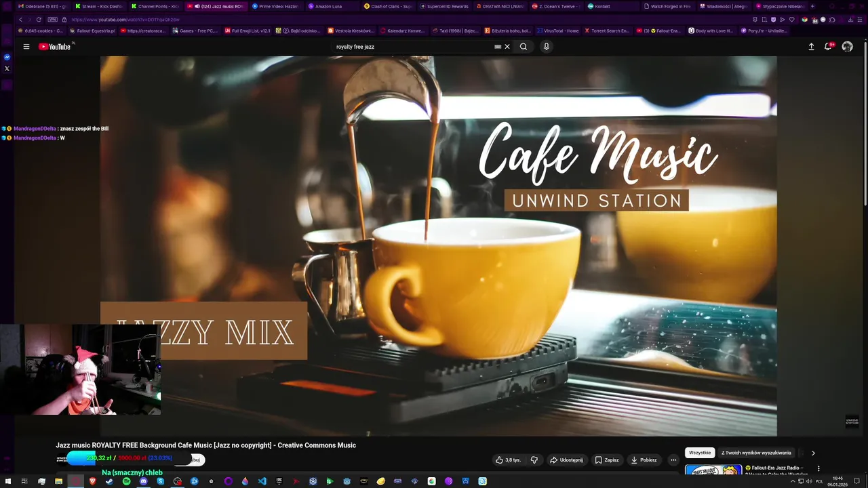The width and height of the screenshot is (868, 488).
Task: Clear the search box with the X
Action: [x=507, y=47]
